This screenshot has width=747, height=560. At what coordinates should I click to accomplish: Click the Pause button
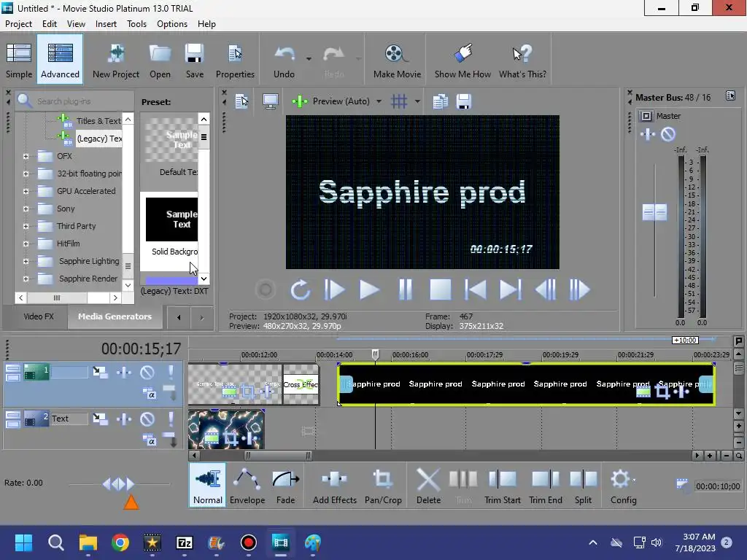point(405,289)
